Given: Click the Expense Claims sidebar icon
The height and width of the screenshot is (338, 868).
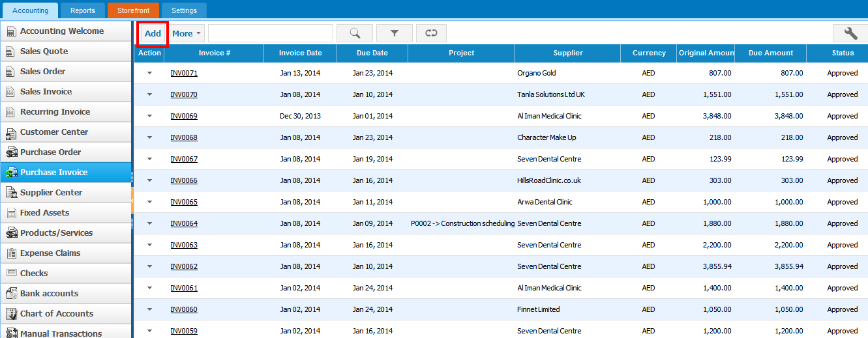Looking at the screenshot, I should [10, 253].
